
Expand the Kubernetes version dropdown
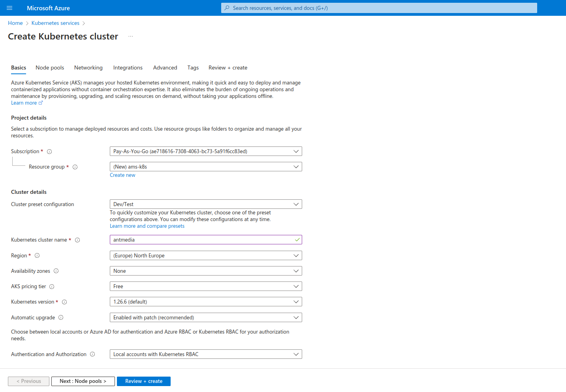pyautogui.click(x=206, y=302)
